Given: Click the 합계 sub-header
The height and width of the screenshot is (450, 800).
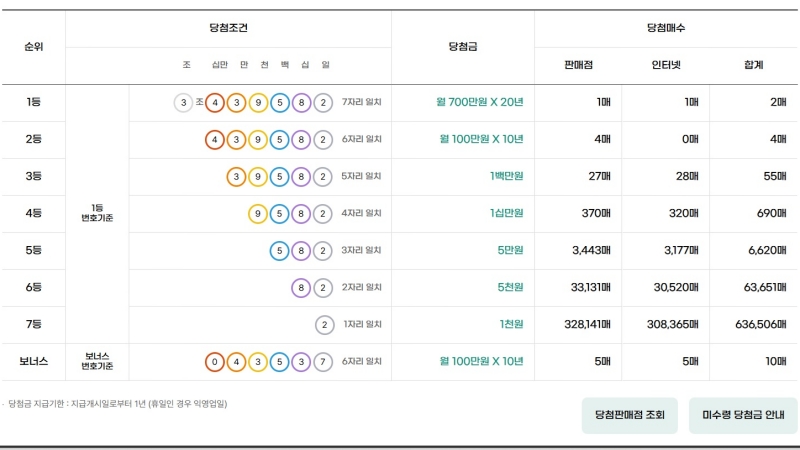Looking at the screenshot, I should click(754, 65).
